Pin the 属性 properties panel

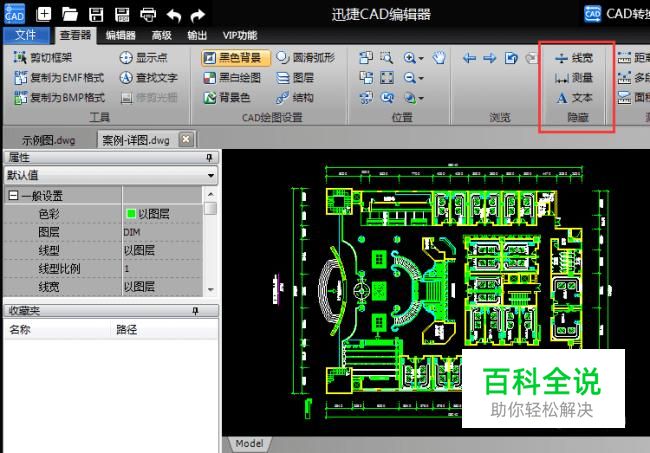[209, 157]
